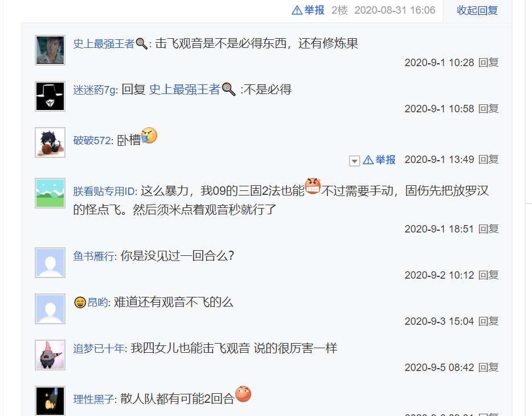Click 追梦已十年's Patrick star avatar
The width and height of the screenshot is (532, 416).
tap(50, 355)
